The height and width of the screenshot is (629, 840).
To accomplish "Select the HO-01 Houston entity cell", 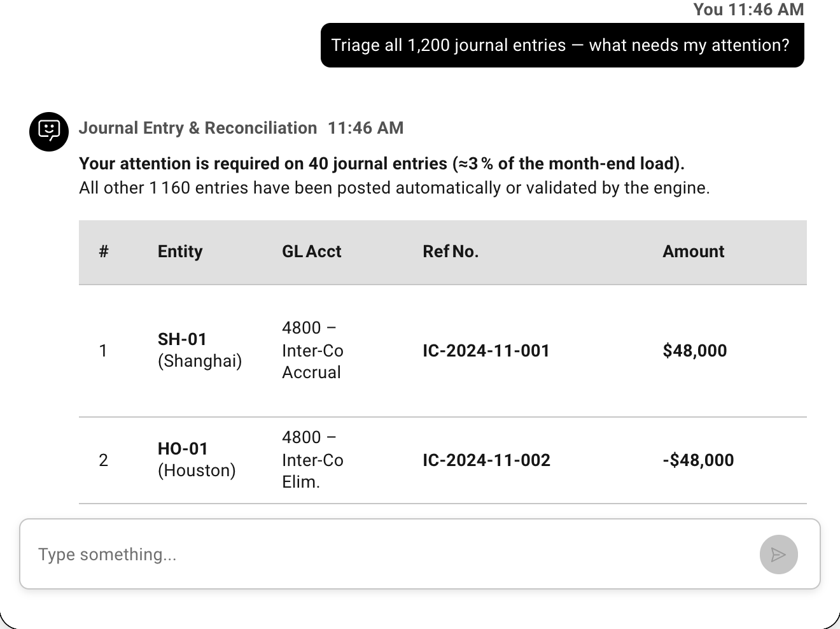I will 197,460.
